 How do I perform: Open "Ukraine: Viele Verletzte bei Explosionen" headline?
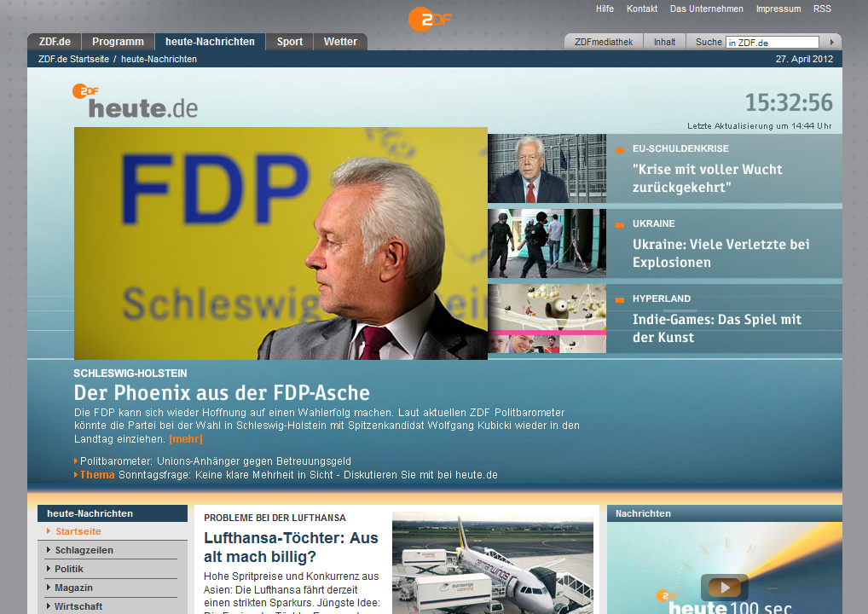click(720, 253)
